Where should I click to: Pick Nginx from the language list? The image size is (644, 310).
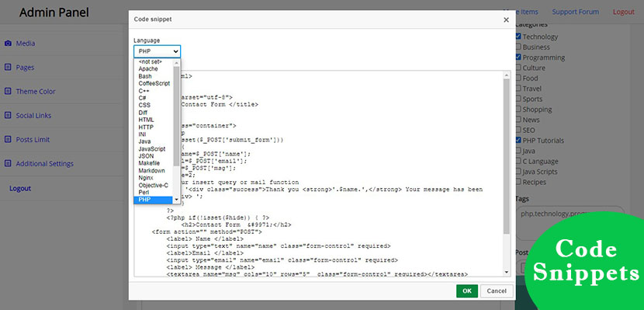pos(154,178)
